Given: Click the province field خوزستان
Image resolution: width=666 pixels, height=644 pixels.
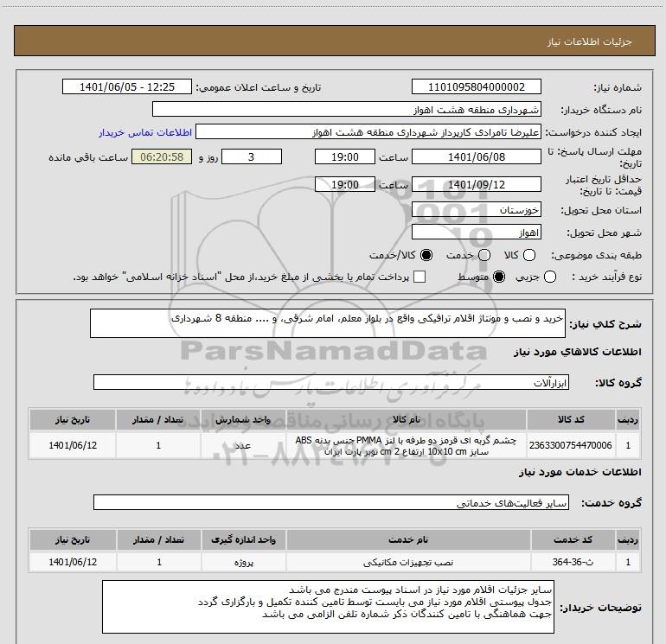Looking at the screenshot, I should coord(476,210).
